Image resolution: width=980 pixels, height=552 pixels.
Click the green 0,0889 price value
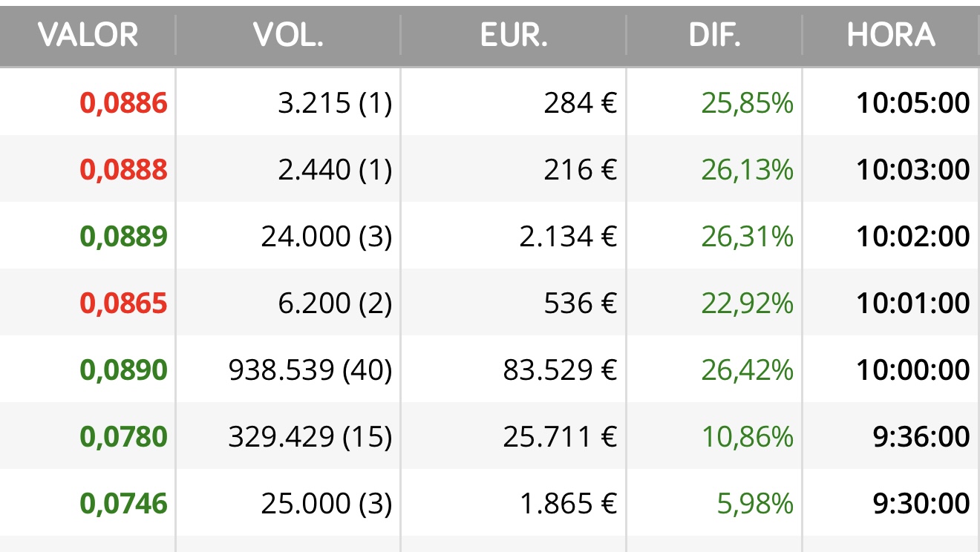[x=123, y=237]
